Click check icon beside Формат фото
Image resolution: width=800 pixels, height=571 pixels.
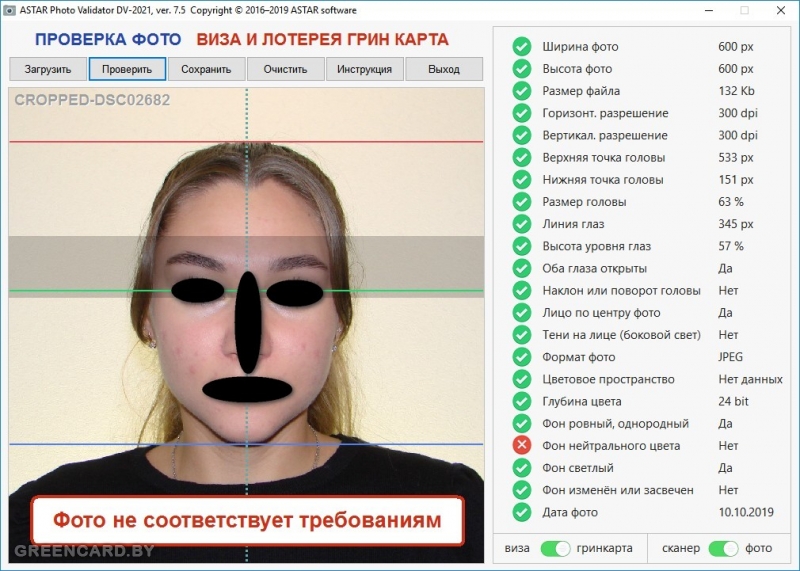[x=522, y=357]
